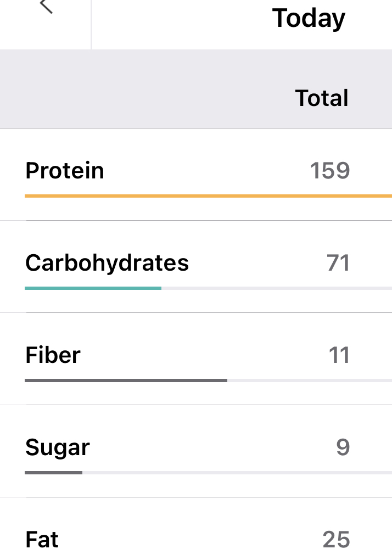Tap the Protein total value 159
Image resolution: width=392 pixels, height=560 pixels.
click(329, 171)
